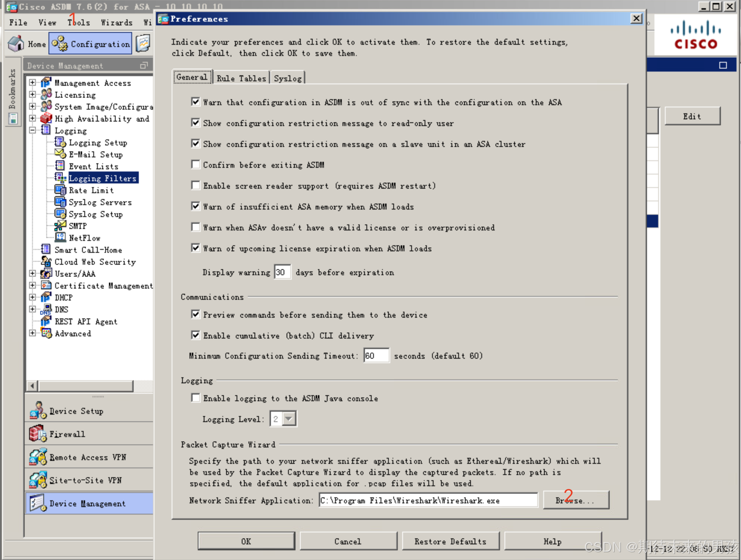Select E-Mail Setup envelope icon in tree

click(60, 154)
